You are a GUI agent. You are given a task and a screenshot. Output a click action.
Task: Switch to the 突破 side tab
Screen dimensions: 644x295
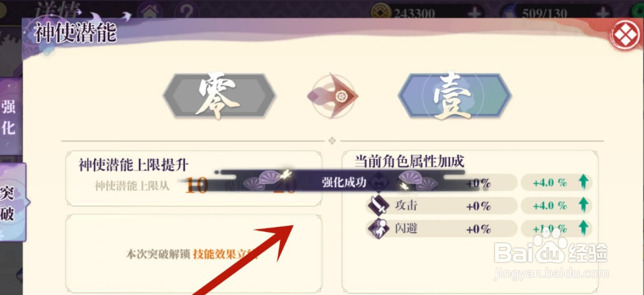[11, 203]
